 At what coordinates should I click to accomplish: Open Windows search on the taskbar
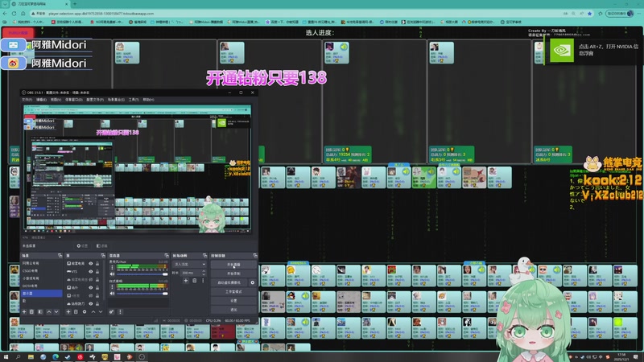click(x=19, y=357)
